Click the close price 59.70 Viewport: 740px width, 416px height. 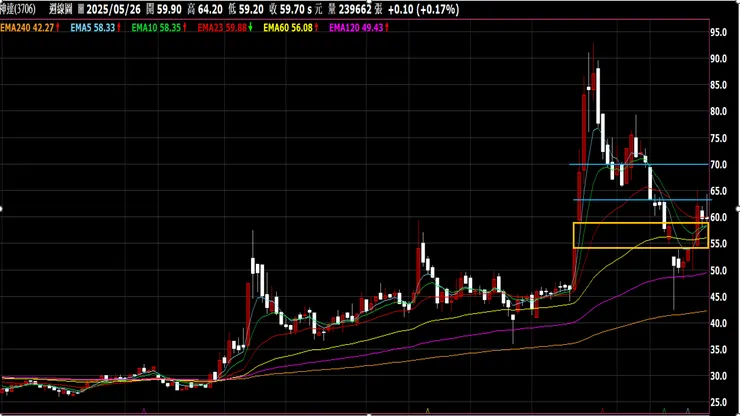[x=293, y=9]
